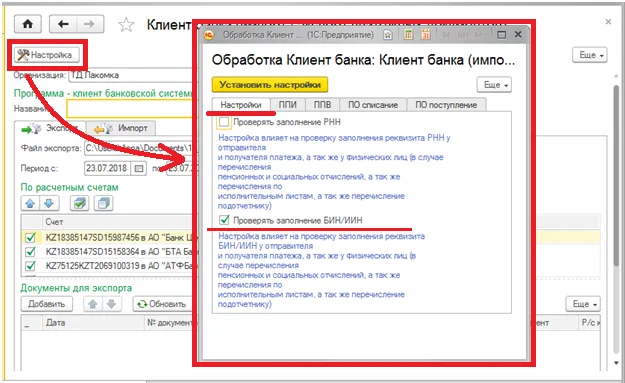This screenshot has height=383, width=625.
Task: Click the № документа column header
Action: (169, 322)
